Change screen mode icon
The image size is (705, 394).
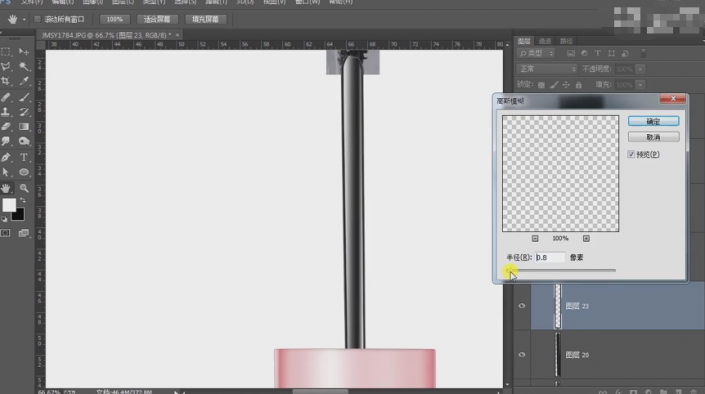pyautogui.click(x=23, y=233)
